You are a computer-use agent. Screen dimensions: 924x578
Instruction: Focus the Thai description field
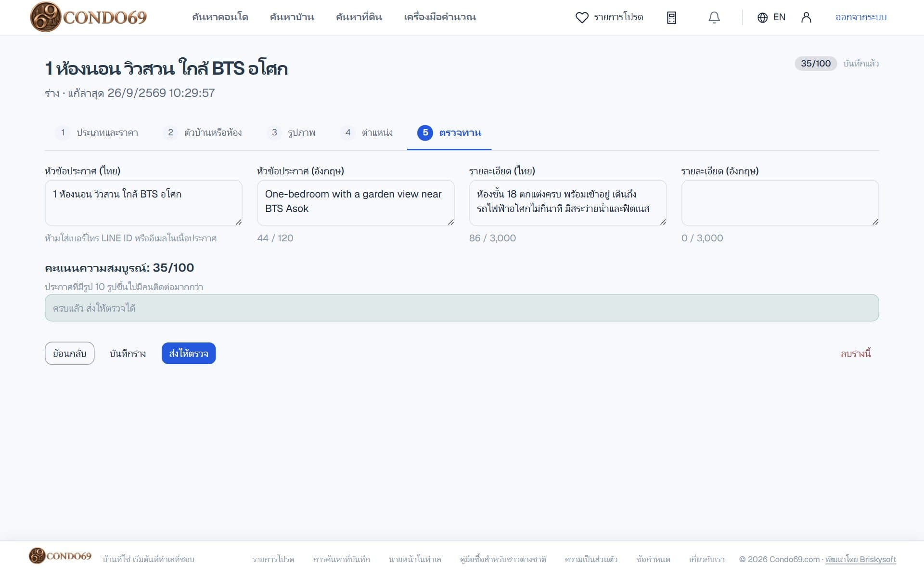[568, 203]
